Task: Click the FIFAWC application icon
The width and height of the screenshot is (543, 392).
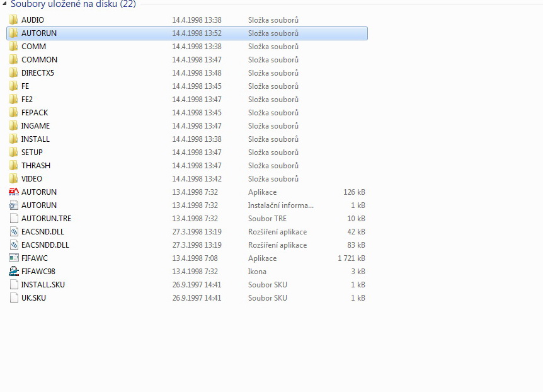Action: [x=13, y=258]
